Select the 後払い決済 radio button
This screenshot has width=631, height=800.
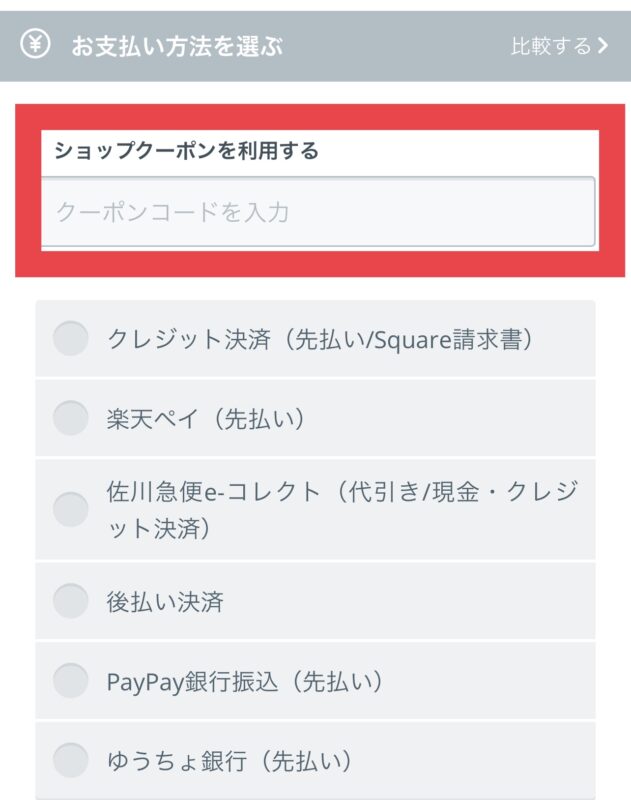[x=71, y=601]
